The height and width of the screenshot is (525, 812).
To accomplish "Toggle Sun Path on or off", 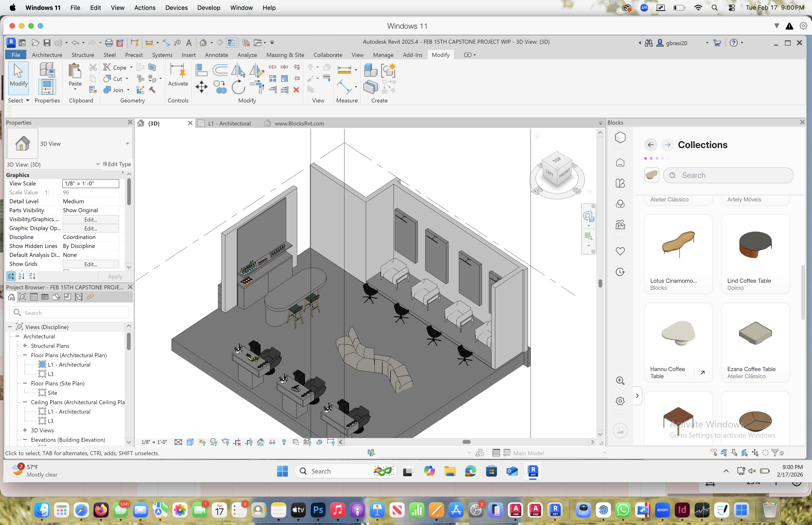I will click(202, 442).
